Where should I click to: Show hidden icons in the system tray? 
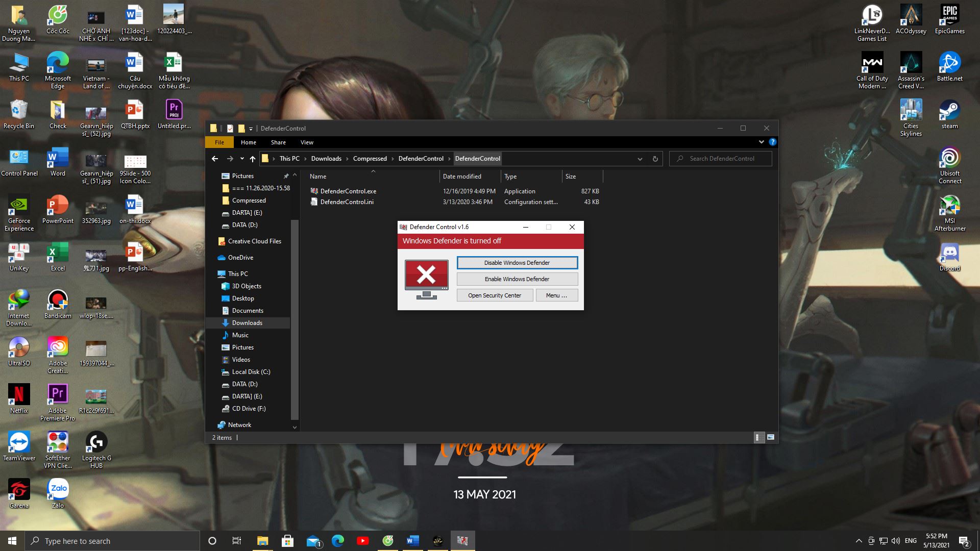tap(859, 540)
